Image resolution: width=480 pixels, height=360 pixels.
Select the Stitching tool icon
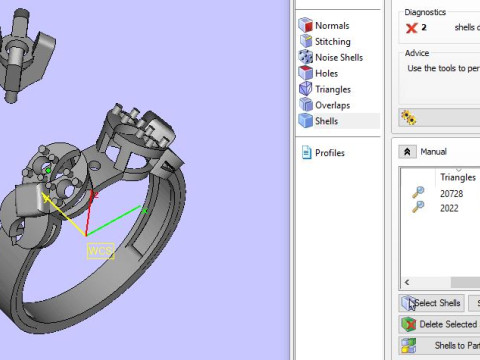pos(306,41)
